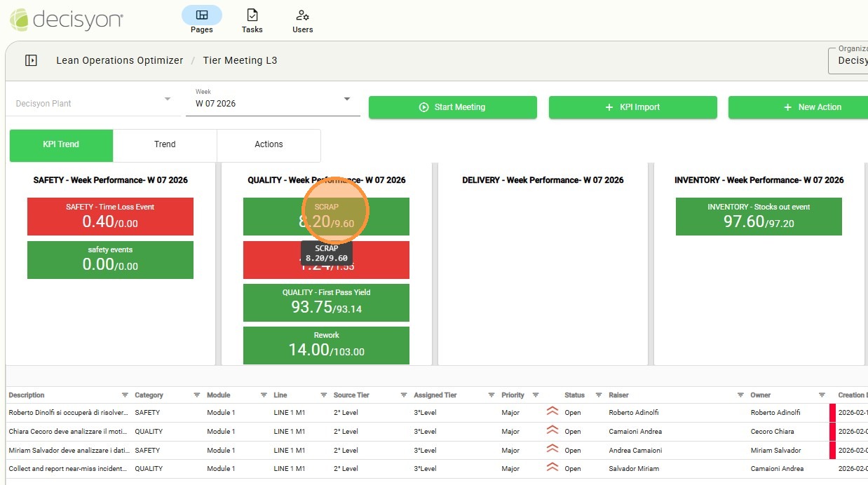This screenshot has height=485, width=868.
Task: Click priority arrow icon in first action row
Action: tap(552, 412)
